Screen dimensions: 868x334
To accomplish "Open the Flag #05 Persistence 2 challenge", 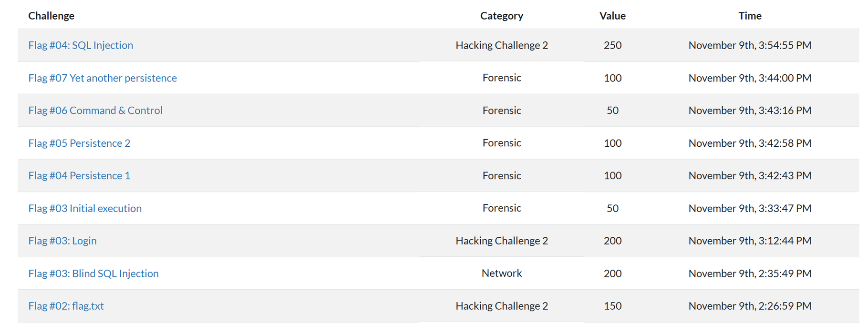I will (79, 143).
